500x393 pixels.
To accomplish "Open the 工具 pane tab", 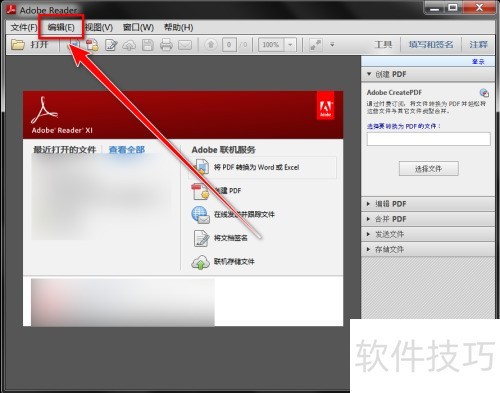I will pyautogui.click(x=383, y=44).
